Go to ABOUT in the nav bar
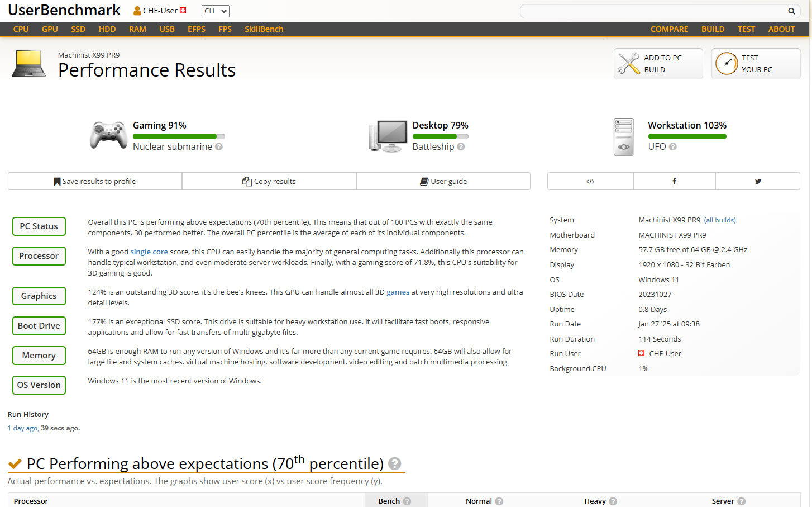 (781, 29)
